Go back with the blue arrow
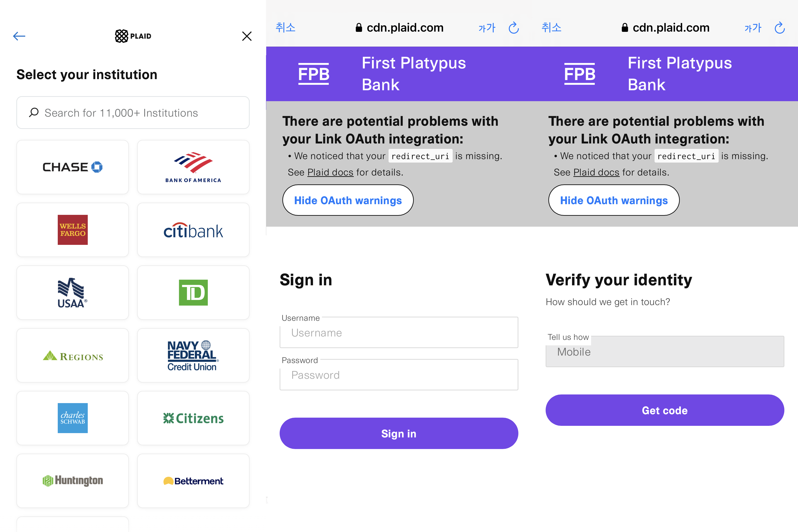798x532 pixels. click(x=19, y=36)
